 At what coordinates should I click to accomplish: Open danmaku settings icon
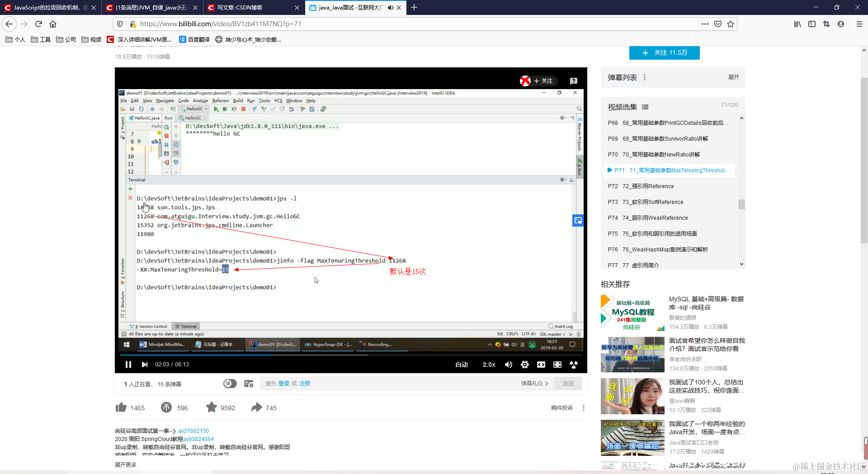pos(249,384)
